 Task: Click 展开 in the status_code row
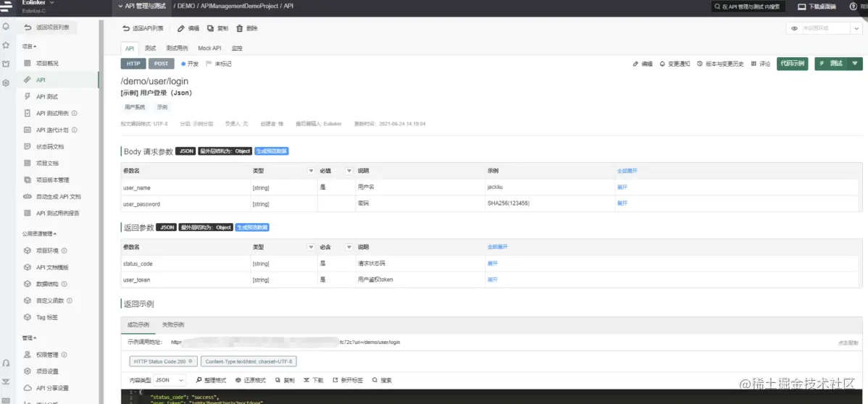[x=492, y=264]
